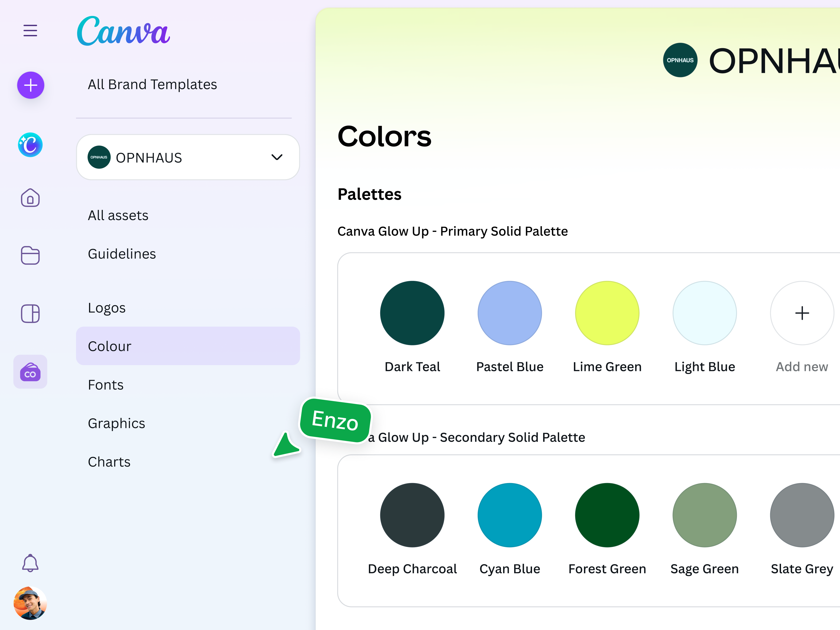Select the Colour menu item
840x630 pixels.
[188, 346]
